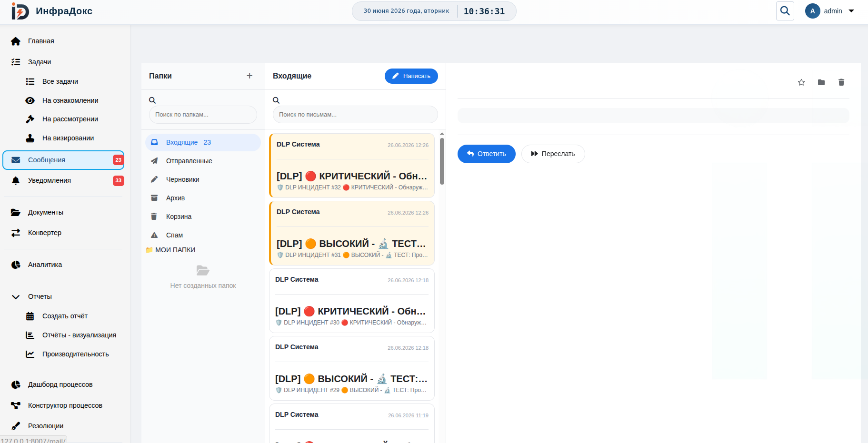The image size is (868, 443).
Task: Open the Спам folder
Action: (203, 235)
